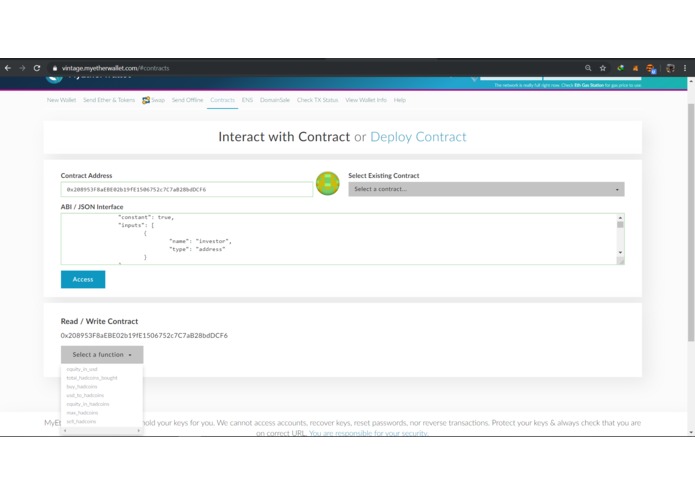Click function list scroll left arrow
The height and width of the screenshot is (494, 695).
(65, 431)
